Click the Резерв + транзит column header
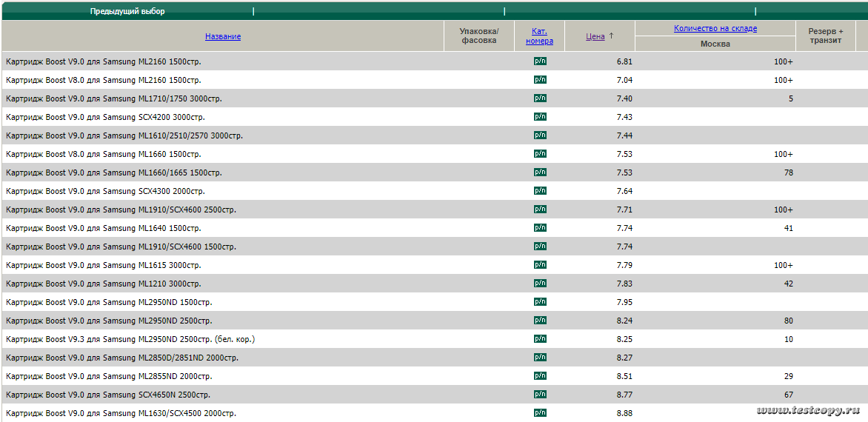The height and width of the screenshot is (422, 868). tap(825, 36)
